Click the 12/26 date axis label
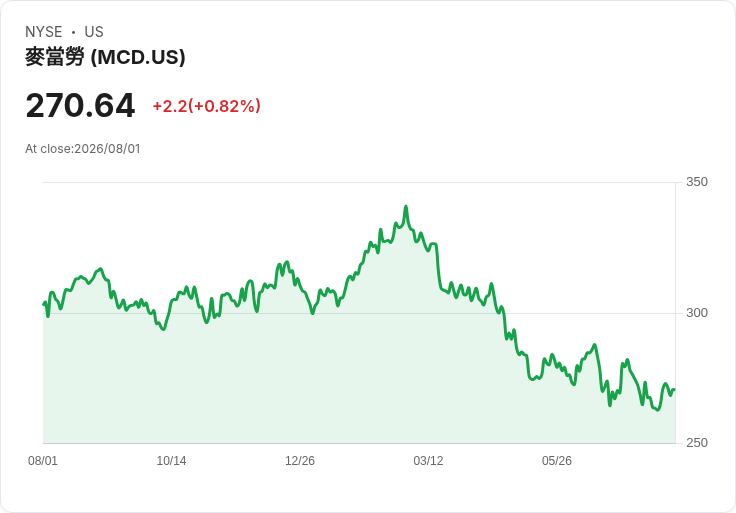This screenshot has height=513, width=736. 300,461
